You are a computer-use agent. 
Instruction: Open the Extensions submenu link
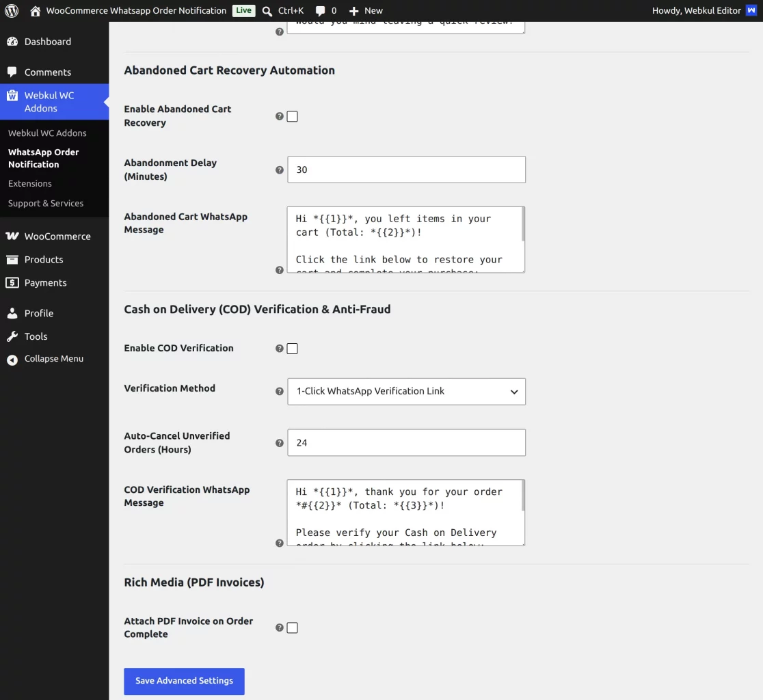click(x=29, y=183)
